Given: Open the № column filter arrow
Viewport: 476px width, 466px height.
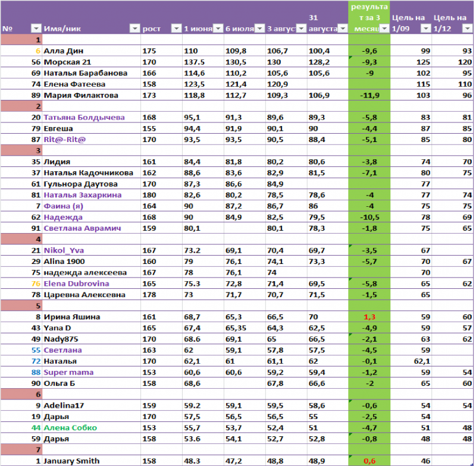Looking at the screenshot, I should click(x=35, y=29).
